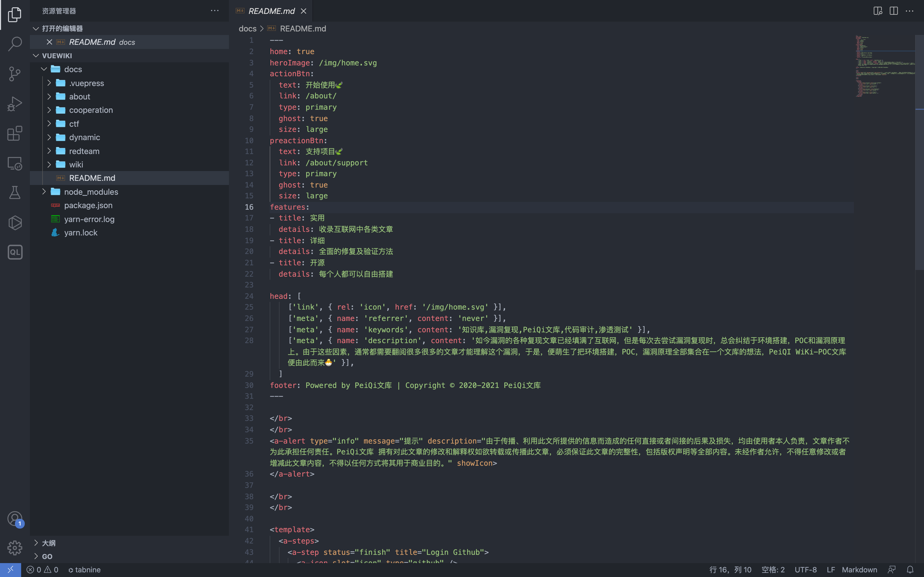Click the Markdown language mode button
The image size is (924, 577).
(859, 570)
